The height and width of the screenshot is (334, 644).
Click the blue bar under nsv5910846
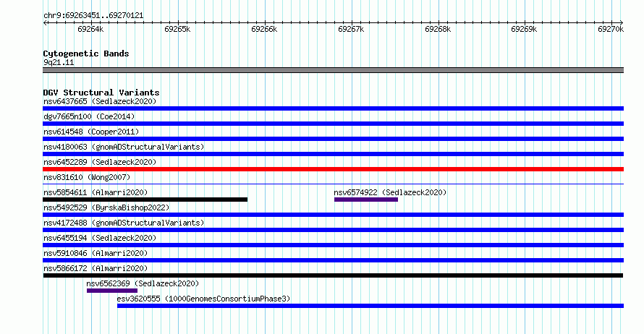coord(333,260)
